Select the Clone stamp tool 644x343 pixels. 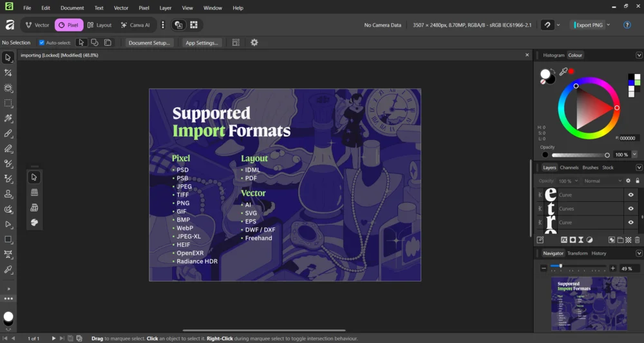[8, 194]
